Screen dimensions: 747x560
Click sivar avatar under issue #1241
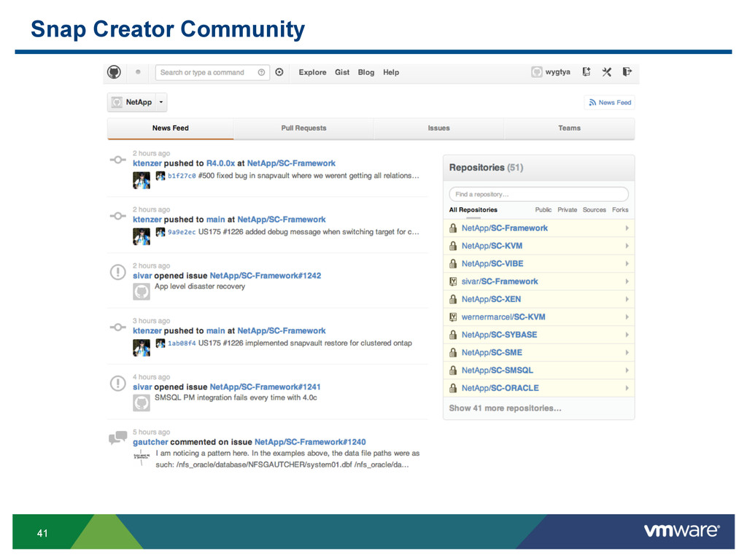pos(141,403)
